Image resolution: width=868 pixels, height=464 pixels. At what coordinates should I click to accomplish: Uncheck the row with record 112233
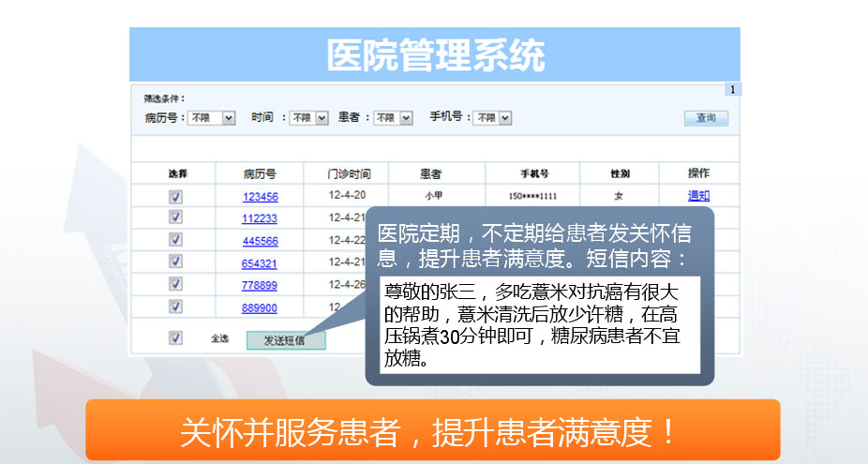point(175,217)
